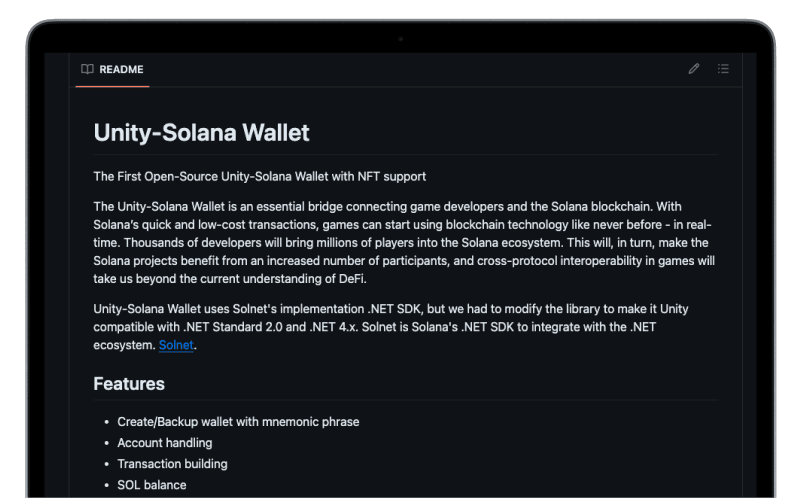Click the Features section heading
Image resolution: width=801 pixels, height=498 pixels.
coord(129,384)
